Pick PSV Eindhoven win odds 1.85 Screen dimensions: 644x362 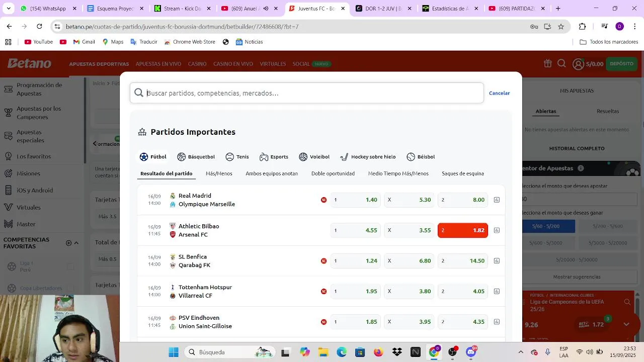pos(356,322)
